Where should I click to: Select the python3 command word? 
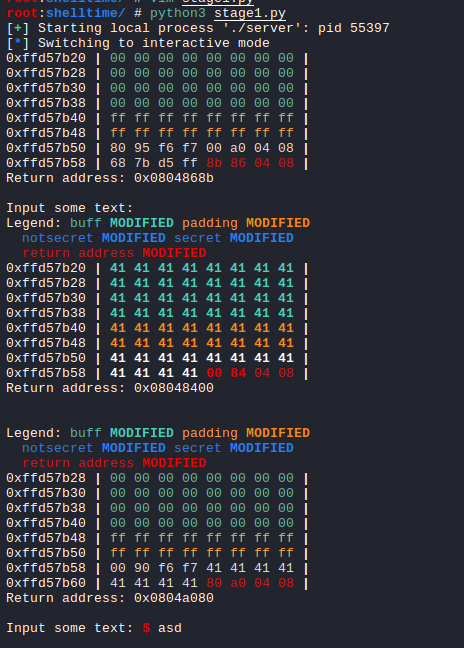(x=178, y=13)
